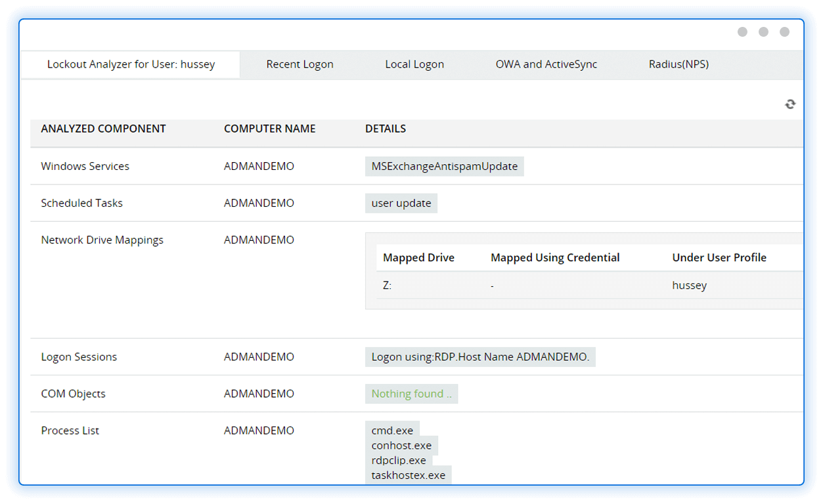Viewport: 823px width, 504px height.
Task: Click the Logon using:RDP.Host Name detail
Action: [480, 357]
